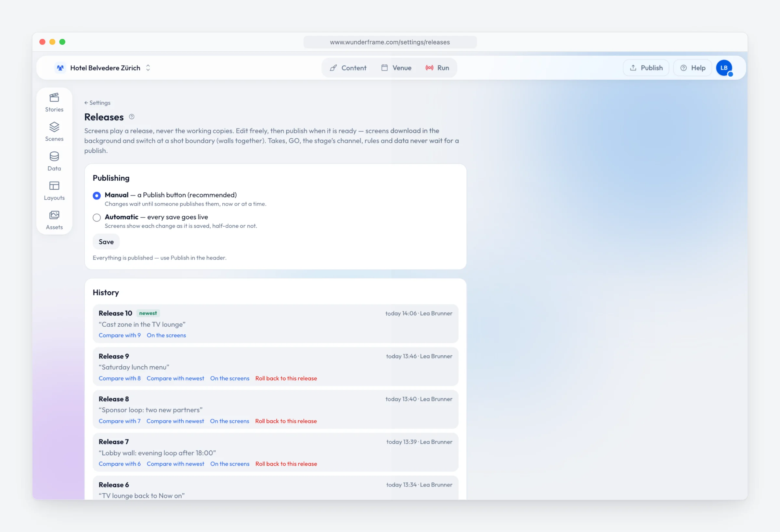
Task: Click Compare with newest on Release 7
Action: pos(175,463)
